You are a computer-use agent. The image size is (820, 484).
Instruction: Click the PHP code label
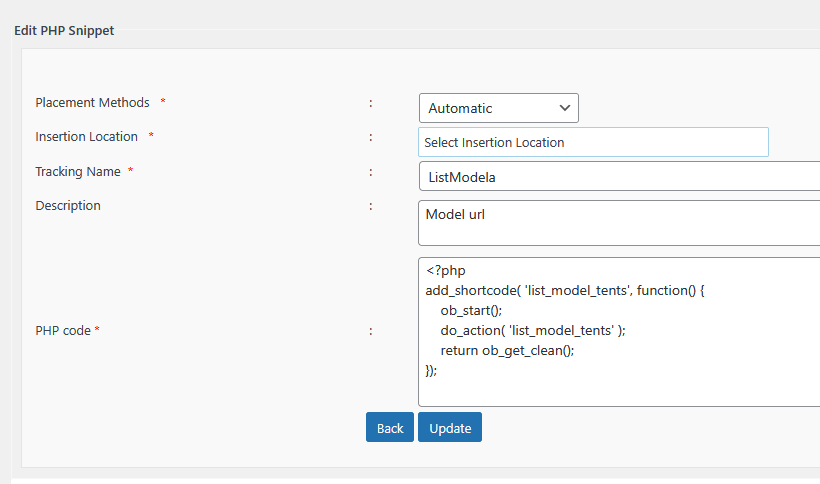64,330
